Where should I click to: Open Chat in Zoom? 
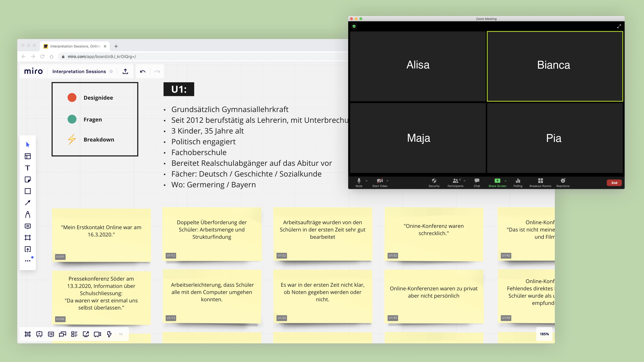[477, 182]
